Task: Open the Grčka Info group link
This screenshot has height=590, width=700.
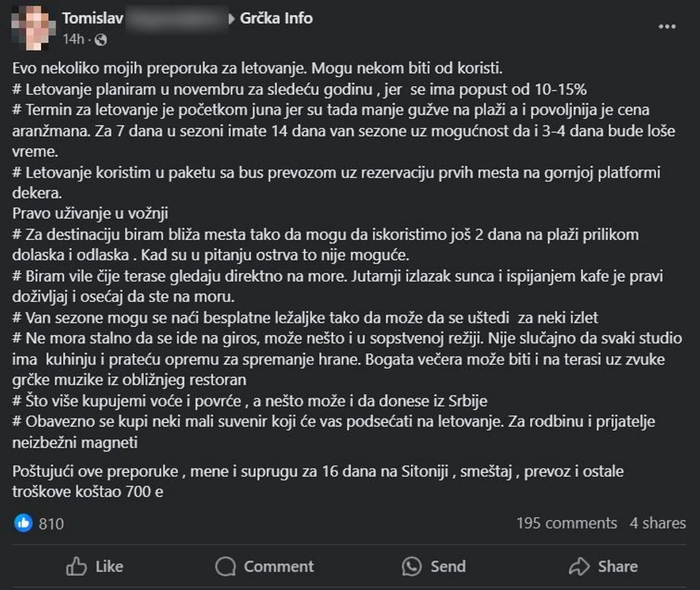Action: pyautogui.click(x=276, y=18)
